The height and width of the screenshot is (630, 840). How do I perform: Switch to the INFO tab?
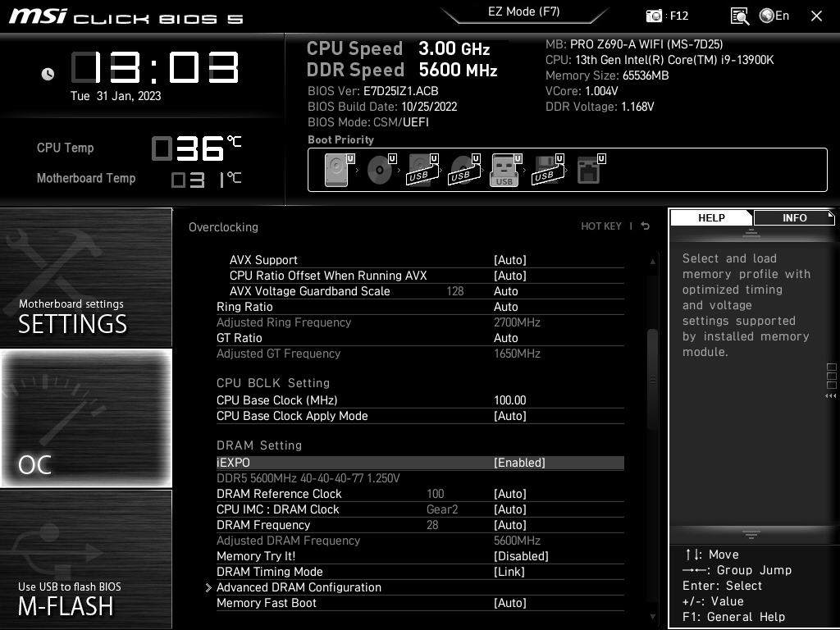[x=794, y=217]
